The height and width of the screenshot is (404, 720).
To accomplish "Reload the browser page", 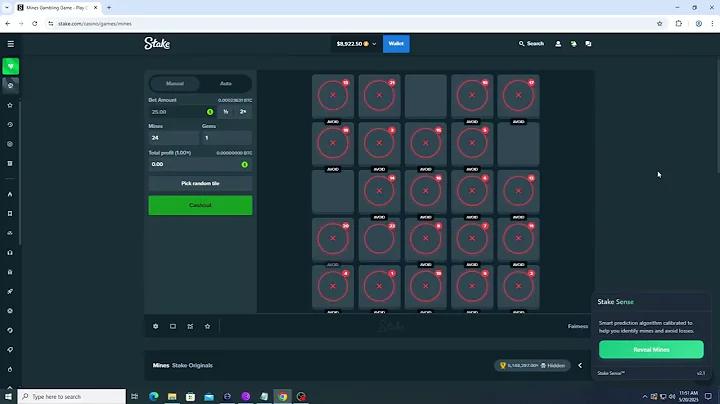I will (35, 23).
